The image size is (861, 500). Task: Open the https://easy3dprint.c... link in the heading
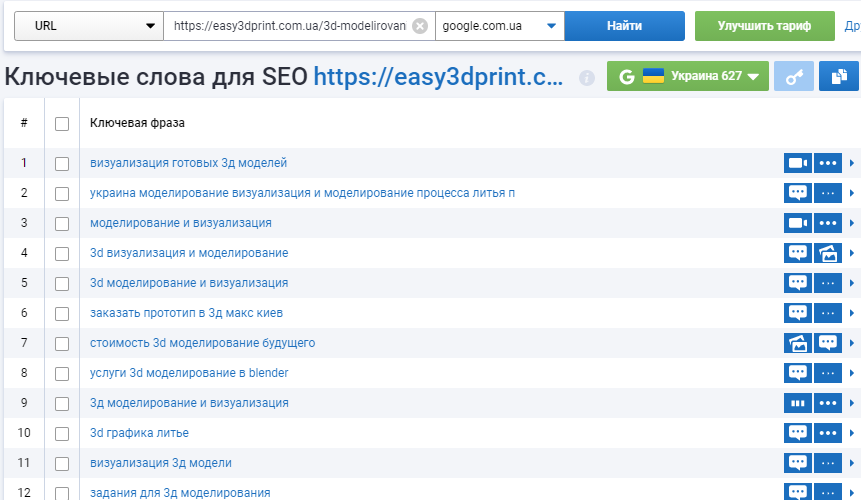tap(438, 77)
